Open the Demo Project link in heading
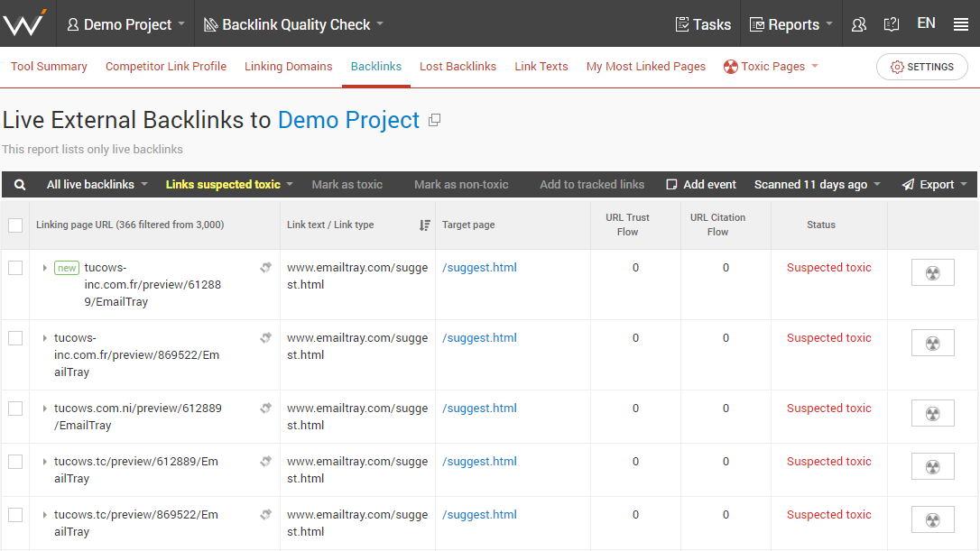 (x=348, y=120)
